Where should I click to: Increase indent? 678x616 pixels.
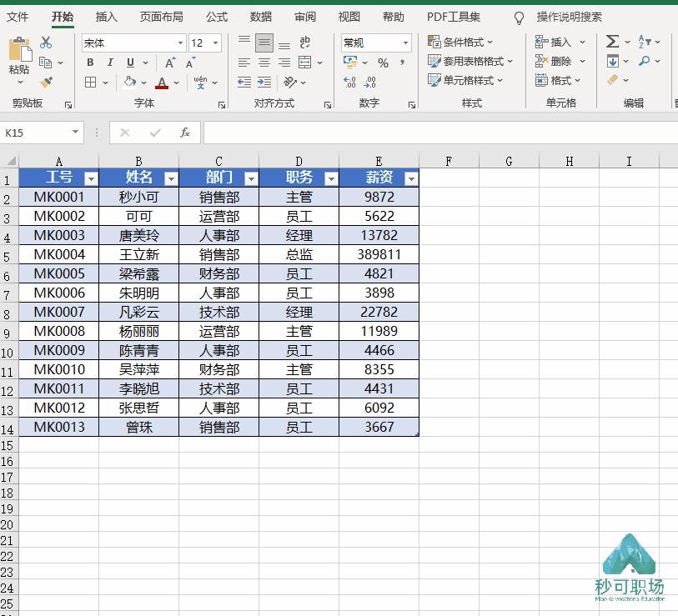pos(264,82)
